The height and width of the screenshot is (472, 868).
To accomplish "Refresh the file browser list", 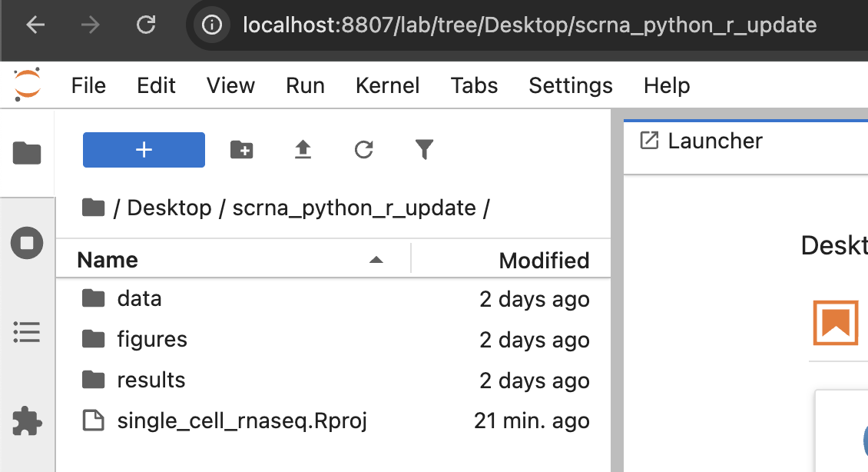I will click(363, 150).
